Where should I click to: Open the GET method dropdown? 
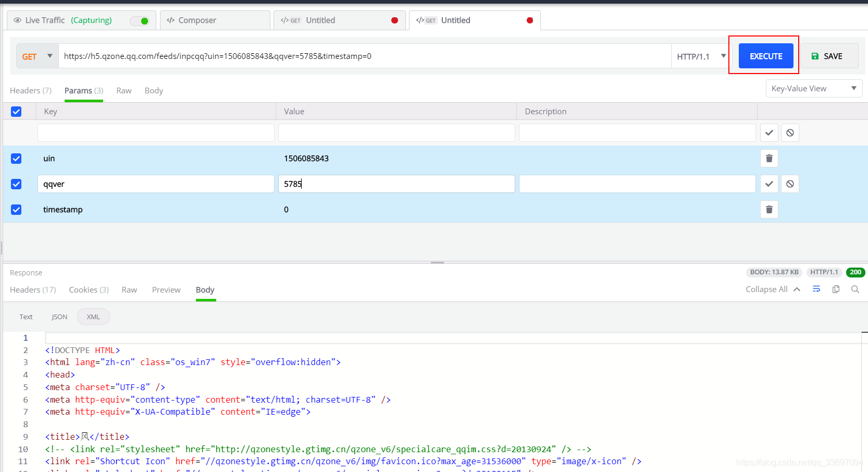click(x=38, y=56)
